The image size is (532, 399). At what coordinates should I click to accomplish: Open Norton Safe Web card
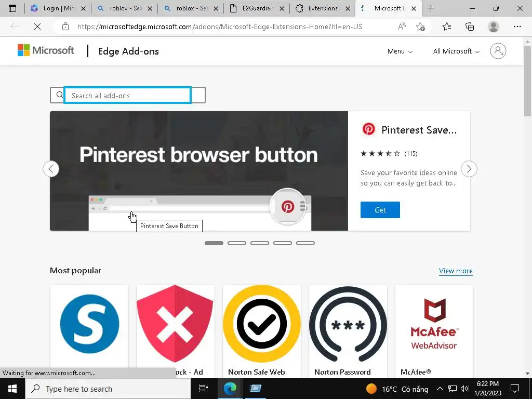click(x=262, y=331)
